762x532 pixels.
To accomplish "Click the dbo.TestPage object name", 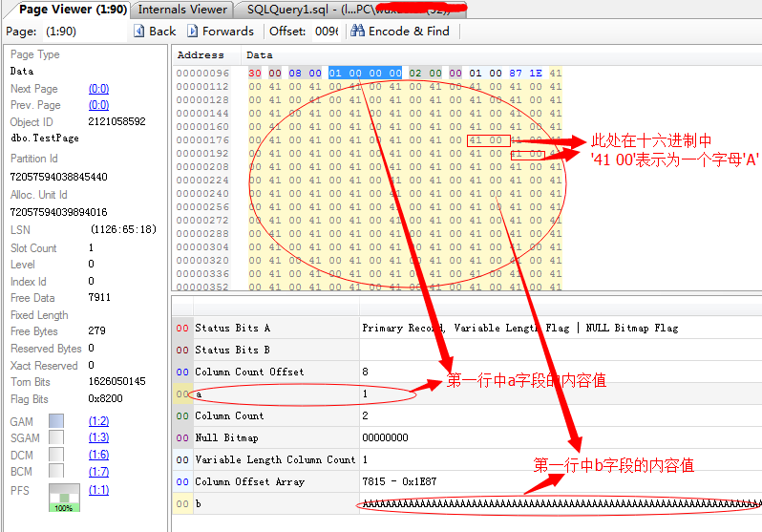I will tap(45, 138).
